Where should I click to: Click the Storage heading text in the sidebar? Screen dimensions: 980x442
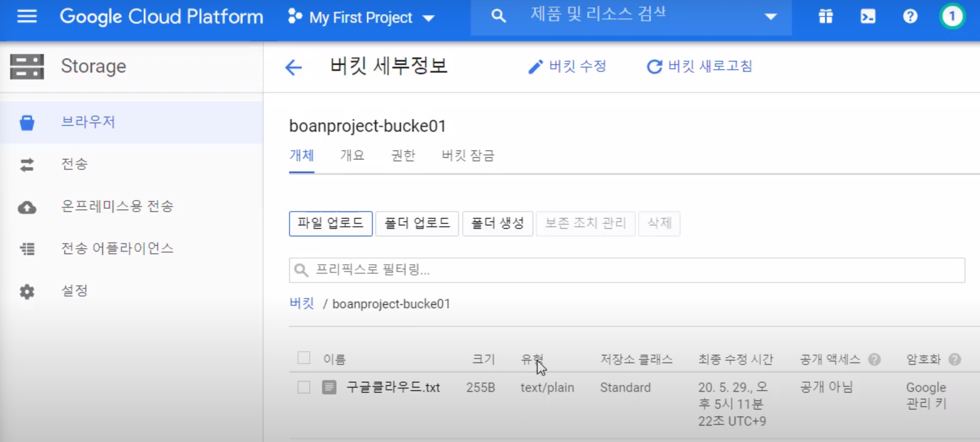point(94,66)
